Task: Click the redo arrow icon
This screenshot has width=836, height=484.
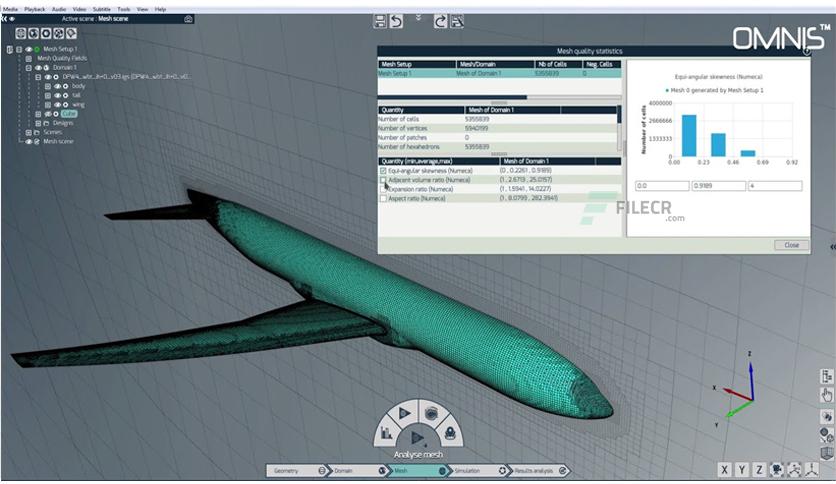Action: [x=440, y=21]
